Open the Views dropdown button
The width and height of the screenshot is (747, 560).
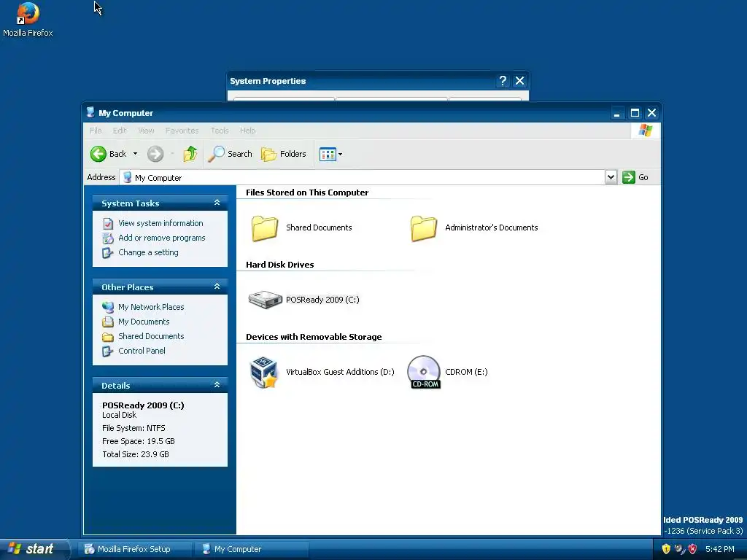(x=330, y=155)
